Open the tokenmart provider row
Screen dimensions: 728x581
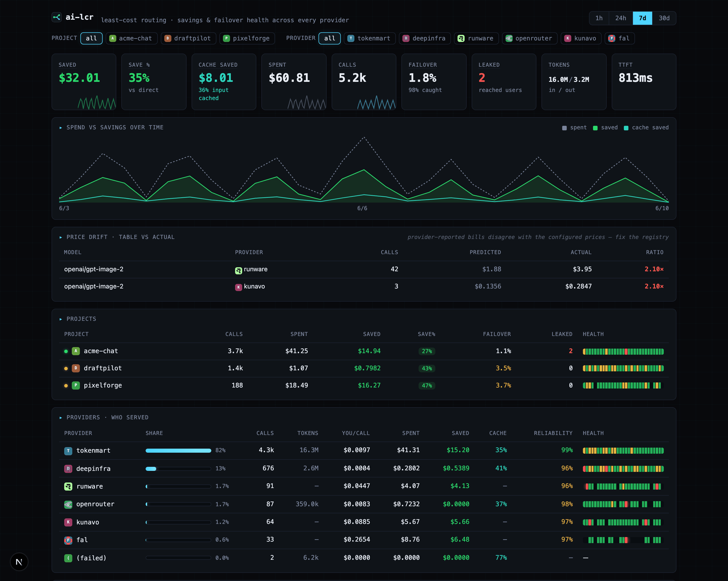click(x=364, y=451)
